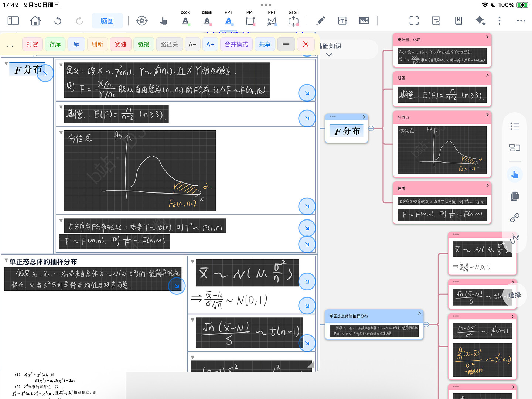
Task: Click the redo arrow icon
Action: pyautogui.click(x=79, y=21)
